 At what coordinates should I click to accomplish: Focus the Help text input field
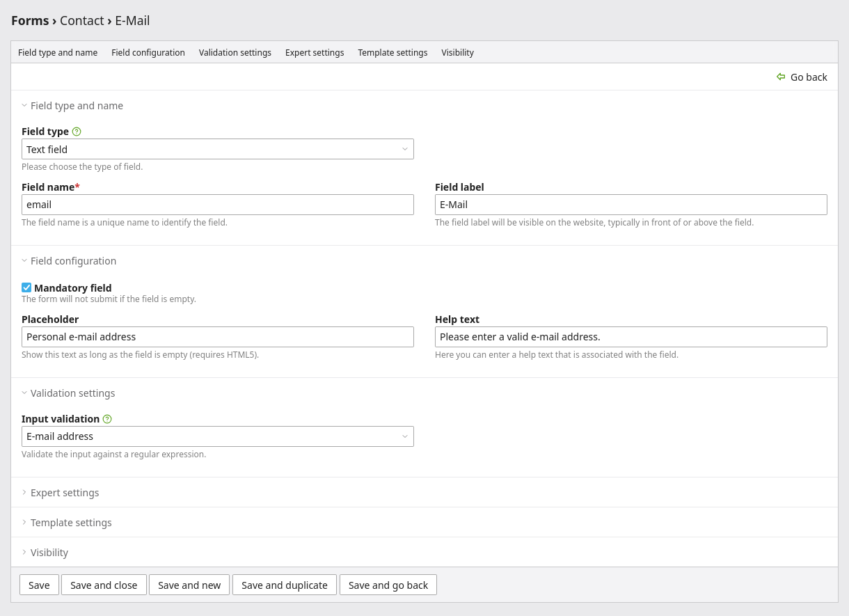tap(631, 337)
